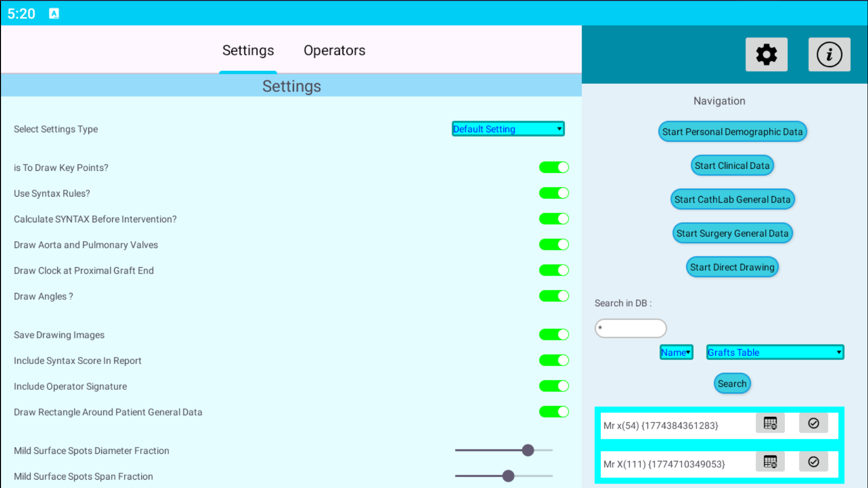Click Start Personal Demographic Data button

pos(732,132)
